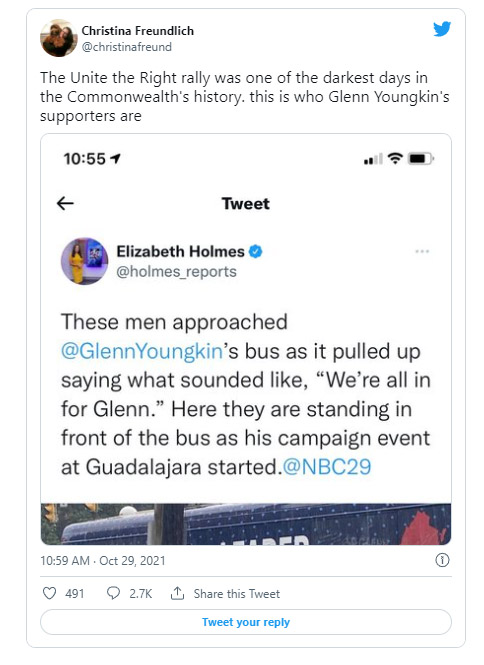Open the @christinafreund handle link

point(126,47)
